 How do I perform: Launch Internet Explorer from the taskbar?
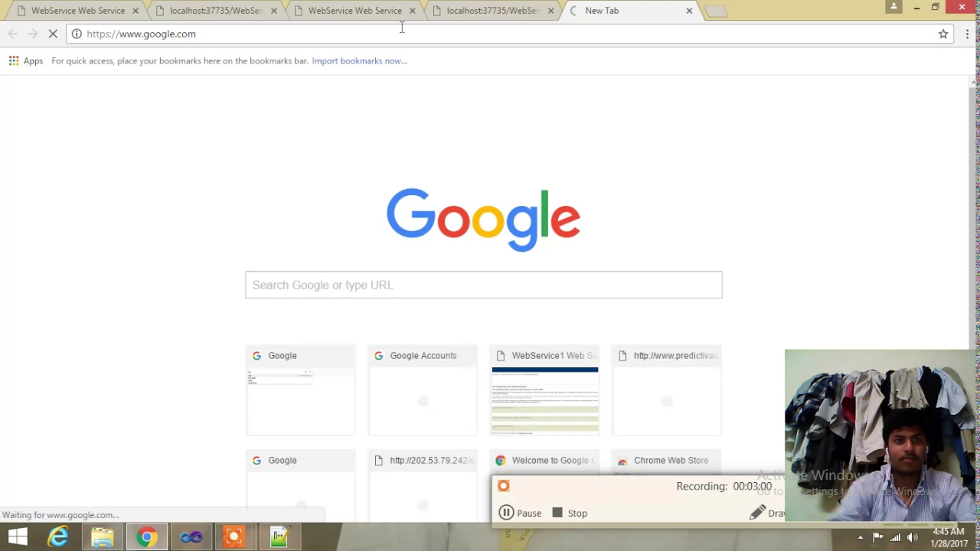click(x=58, y=537)
